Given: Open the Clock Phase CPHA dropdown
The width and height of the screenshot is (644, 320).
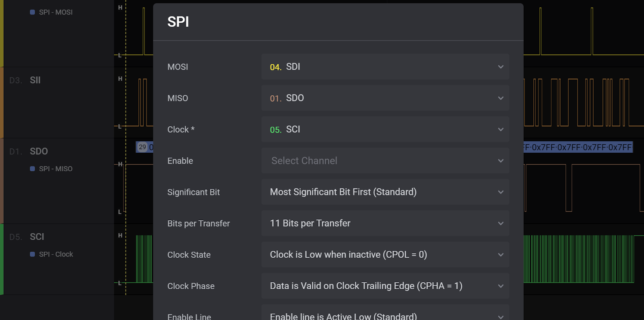Looking at the screenshot, I should [x=385, y=286].
